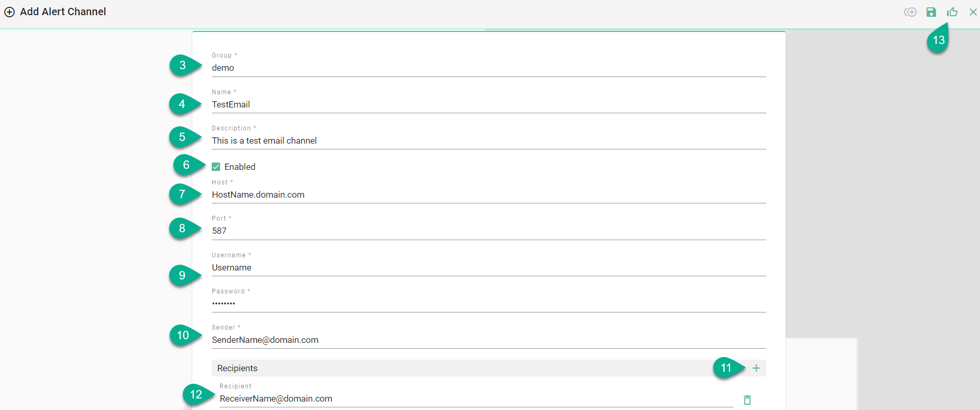980x410 pixels.
Task: Click the thumbs-up icon in top toolbar
Action: 952,12
